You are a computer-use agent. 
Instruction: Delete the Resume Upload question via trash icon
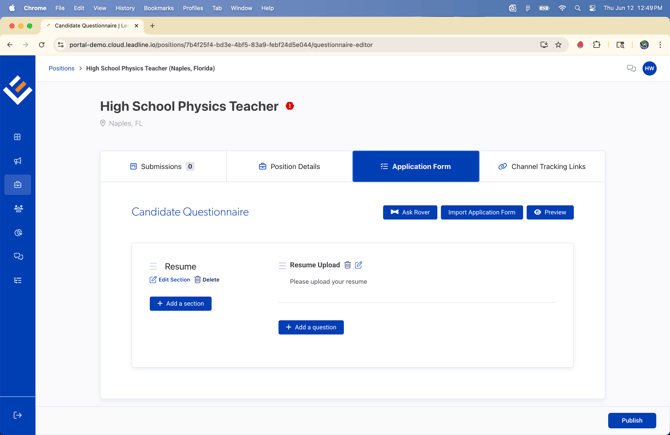pyautogui.click(x=348, y=265)
